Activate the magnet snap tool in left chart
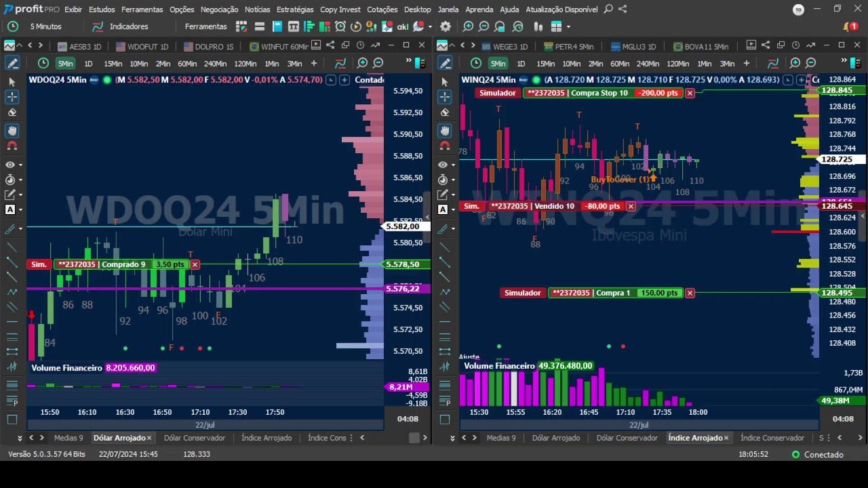This screenshot has height=488, width=868. 12,146
